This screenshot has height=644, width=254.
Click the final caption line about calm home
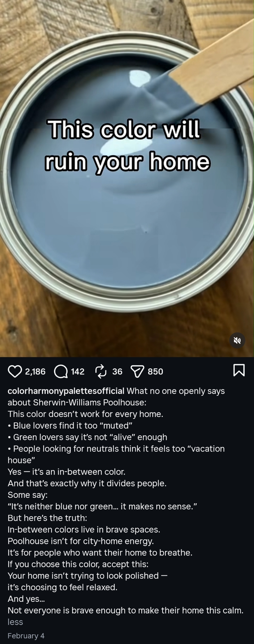click(125, 610)
